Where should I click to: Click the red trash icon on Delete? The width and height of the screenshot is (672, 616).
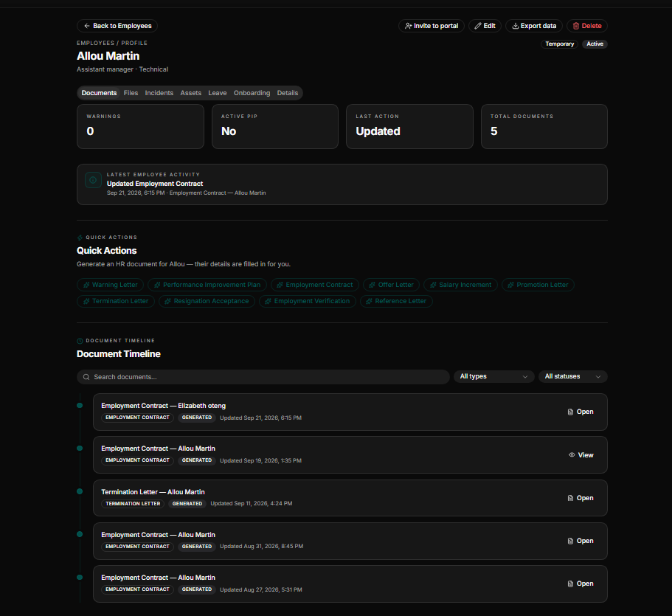point(576,26)
